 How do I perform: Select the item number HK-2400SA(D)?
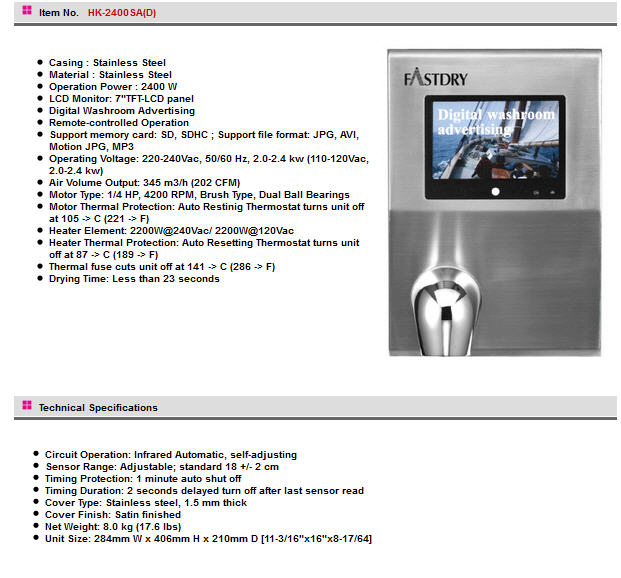122,13
